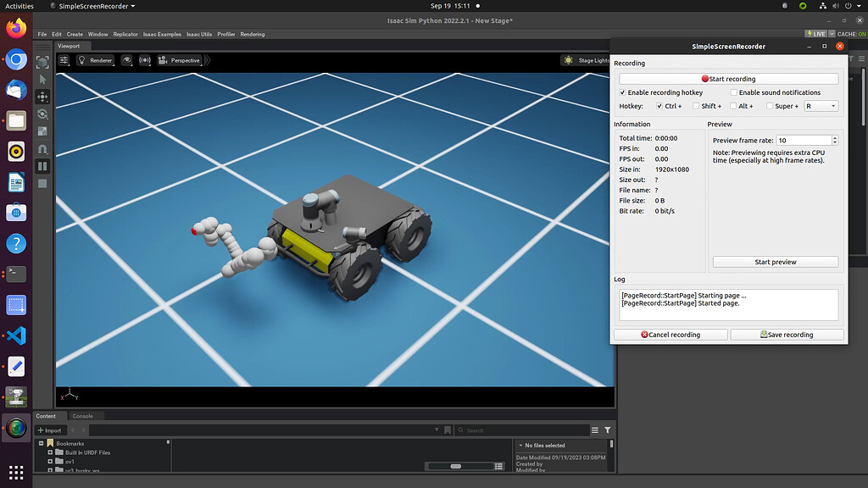Click the Start preview button

pos(775,261)
